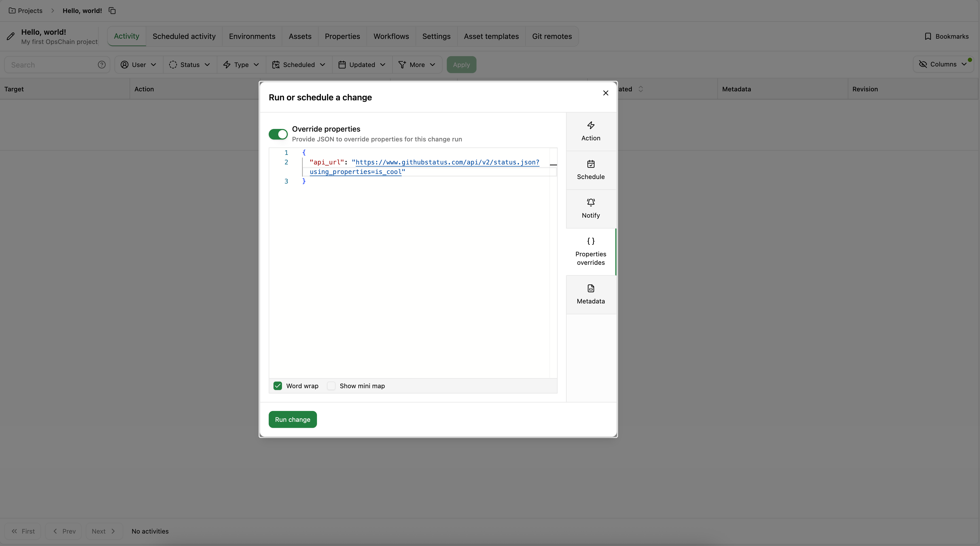The height and width of the screenshot is (546, 980).
Task: Enable the Show mini map checkbox
Action: point(331,386)
